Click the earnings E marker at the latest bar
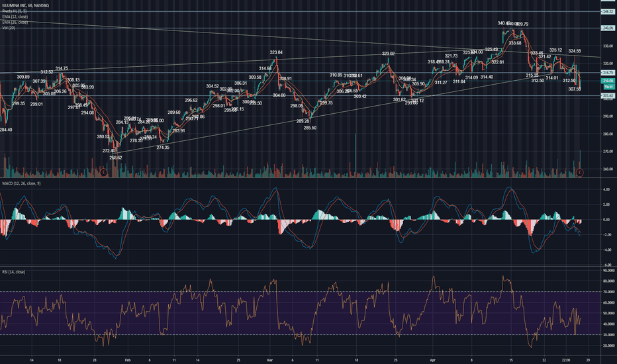Viewport: 617px width, 364px height. (x=580, y=172)
